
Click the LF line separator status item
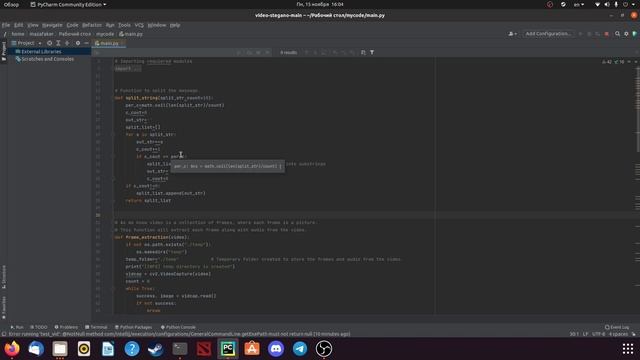tap(585, 334)
